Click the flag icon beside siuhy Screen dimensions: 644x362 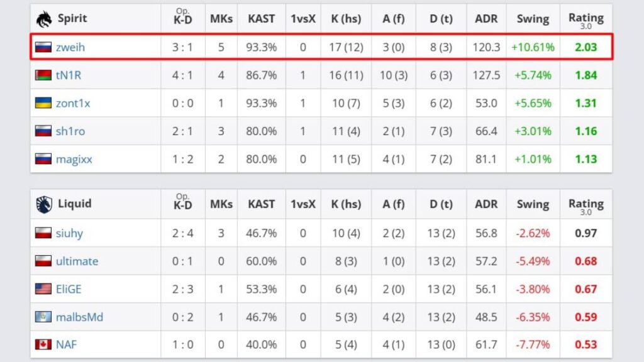pyautogui.click(x=43, y=233)
